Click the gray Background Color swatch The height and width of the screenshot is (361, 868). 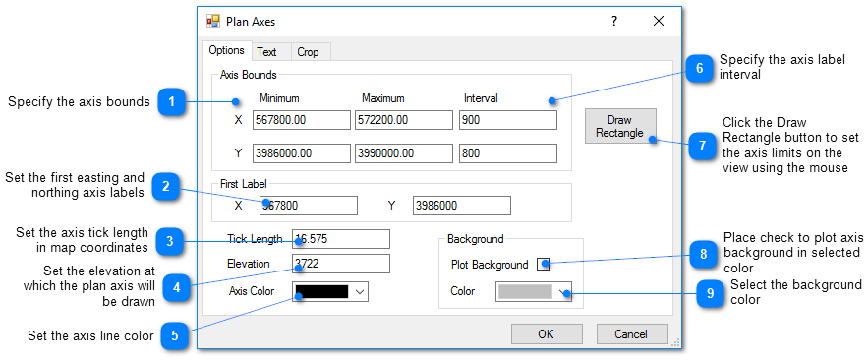click(525, 292)
